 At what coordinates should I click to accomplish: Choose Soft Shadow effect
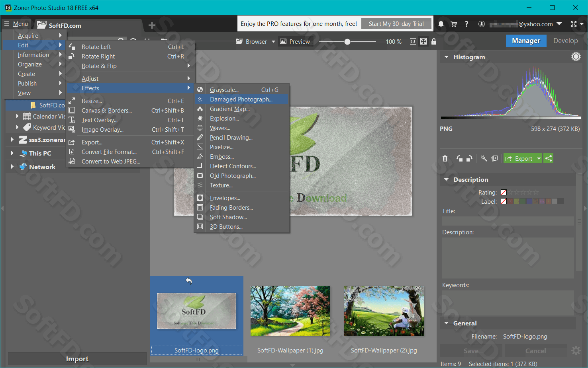[x=242, y=217]
